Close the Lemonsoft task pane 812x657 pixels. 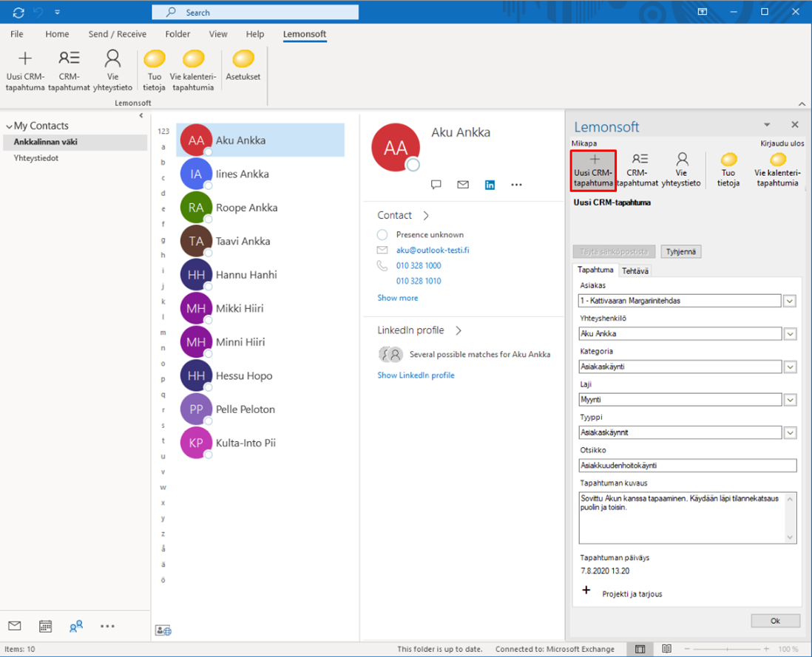click(795, 125)
